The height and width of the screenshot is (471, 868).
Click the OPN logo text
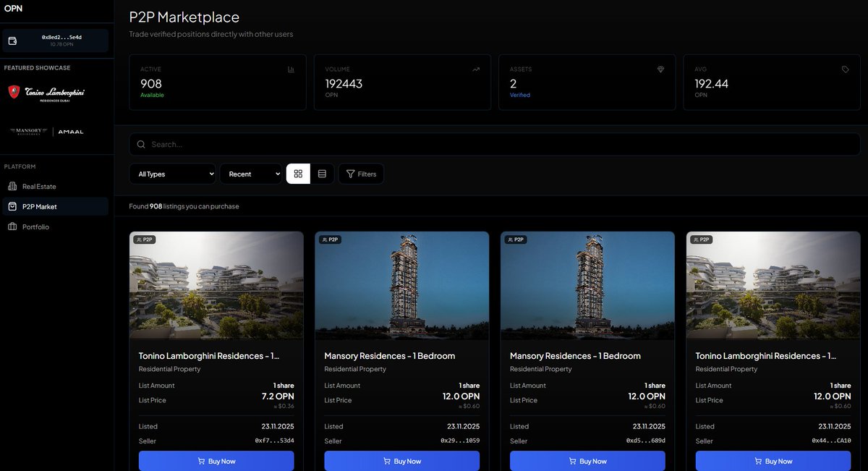(12, 9)
